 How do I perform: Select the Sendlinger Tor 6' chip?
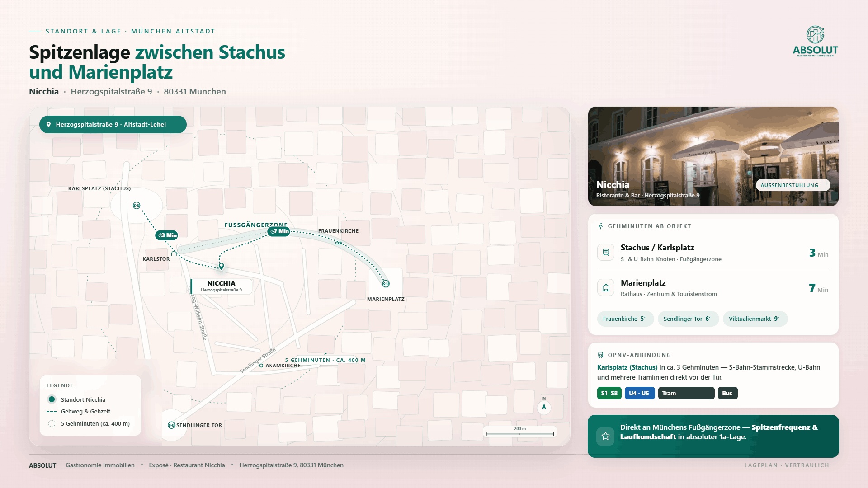tap(688, 319)
